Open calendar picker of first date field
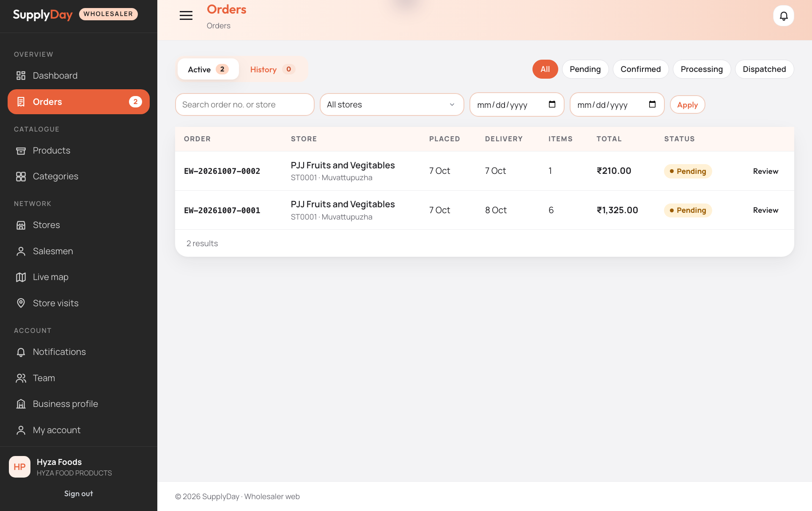The image size is (812, 511). click(552, 104)
